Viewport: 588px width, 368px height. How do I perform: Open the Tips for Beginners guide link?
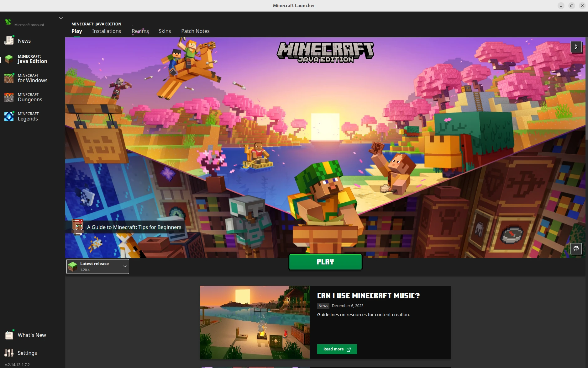coord(134,227)
